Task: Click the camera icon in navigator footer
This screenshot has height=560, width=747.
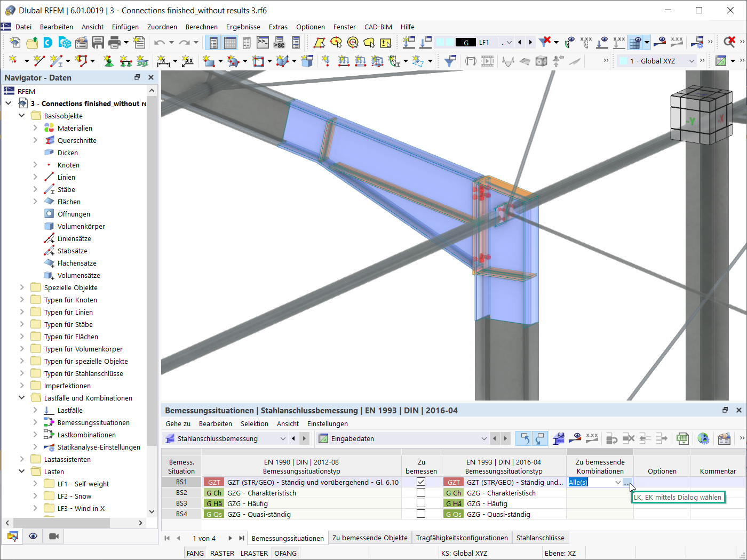Action: (x=54, y=536)
